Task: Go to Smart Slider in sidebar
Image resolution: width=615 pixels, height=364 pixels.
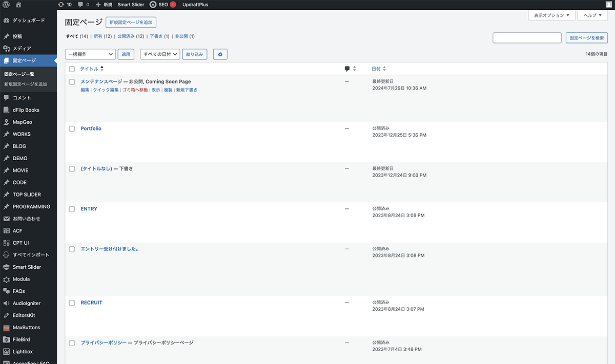Action: 27,267
